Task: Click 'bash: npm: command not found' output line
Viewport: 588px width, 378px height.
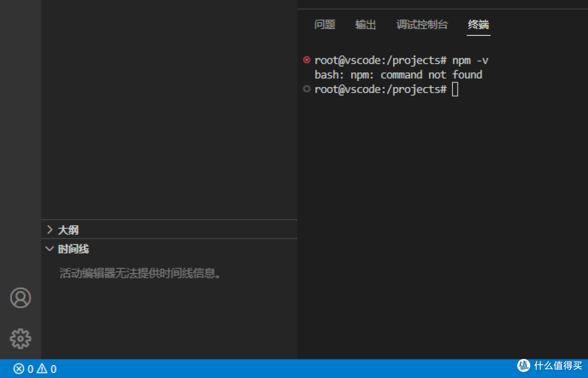Action: (x=398, y=75)
